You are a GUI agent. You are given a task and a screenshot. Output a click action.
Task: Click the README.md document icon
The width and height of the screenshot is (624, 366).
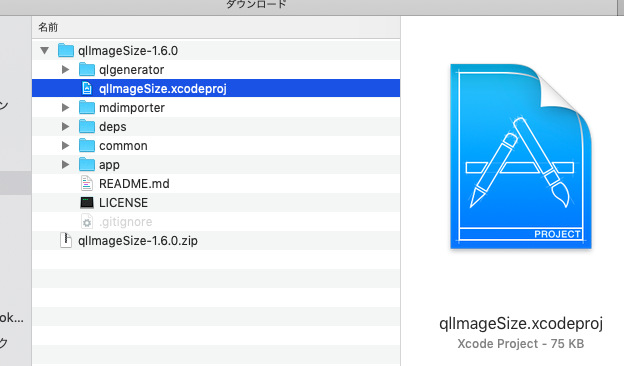click(87, 183)
